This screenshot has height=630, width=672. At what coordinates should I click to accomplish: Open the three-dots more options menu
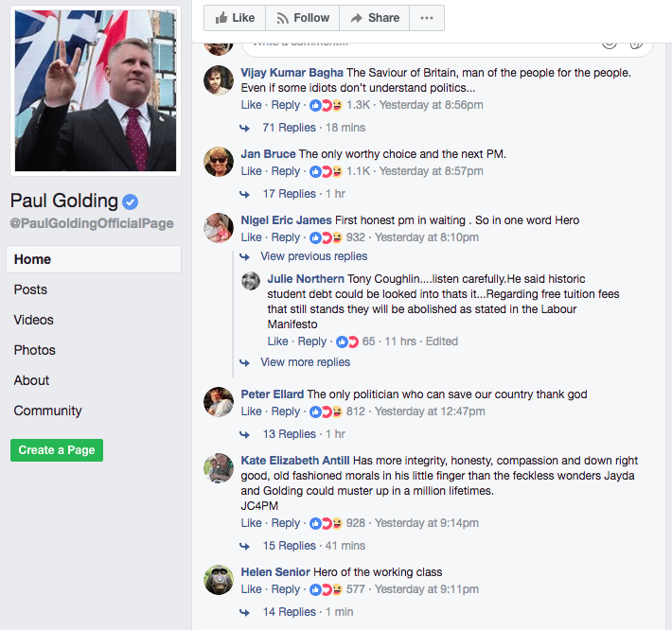click(x=427, y=18)
